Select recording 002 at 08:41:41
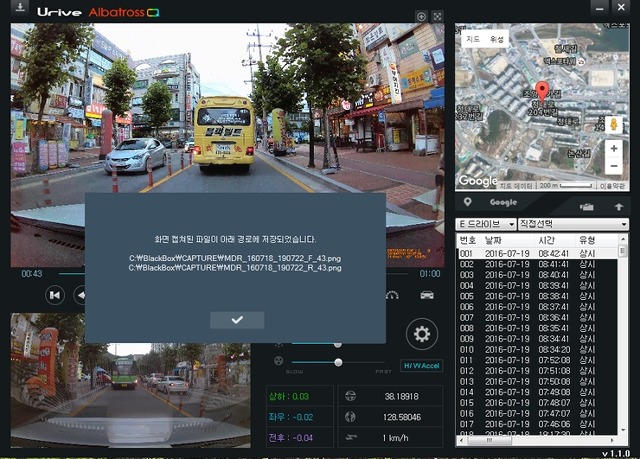 [537, 264]
